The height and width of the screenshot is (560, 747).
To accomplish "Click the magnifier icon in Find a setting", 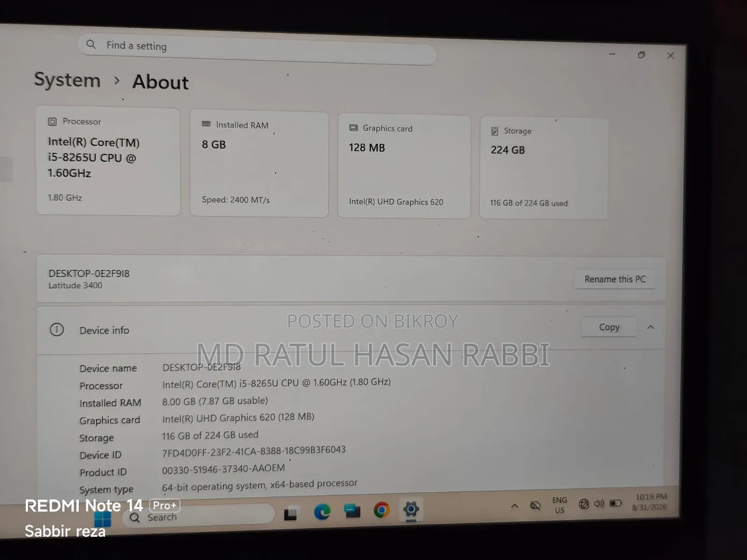I will click(x=91, y=44).
